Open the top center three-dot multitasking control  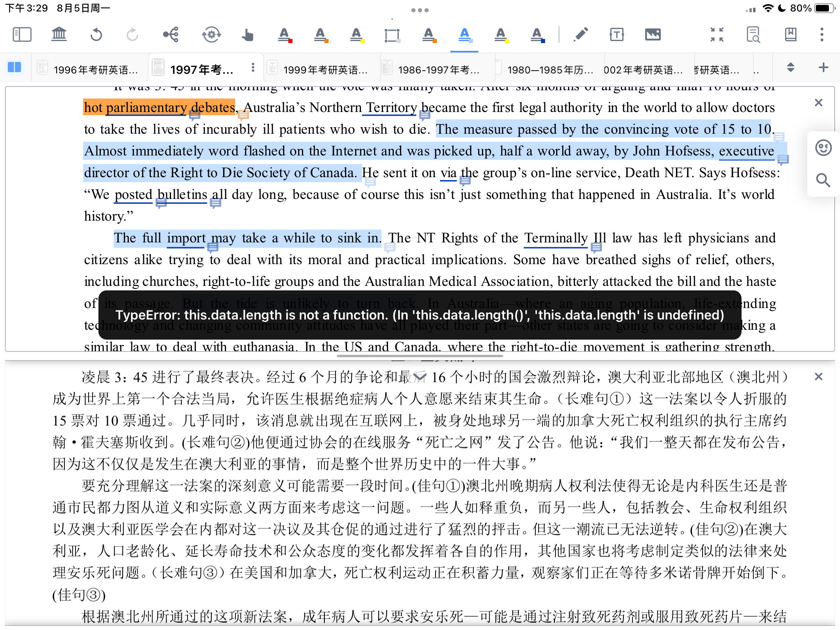(x=420, y=10)
